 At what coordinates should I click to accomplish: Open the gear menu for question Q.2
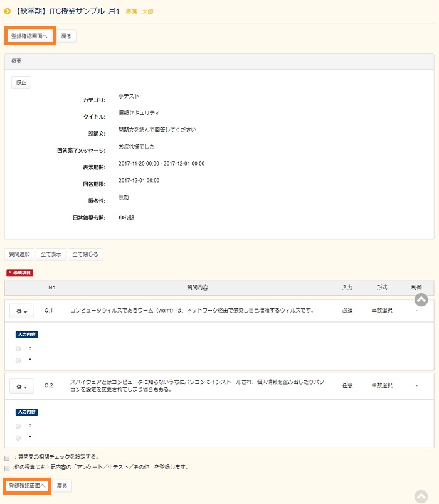point(21,385)
